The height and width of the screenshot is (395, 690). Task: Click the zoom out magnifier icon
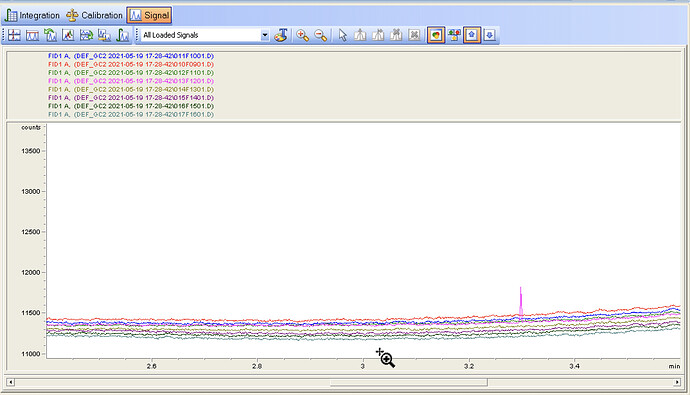coord(320,35)
